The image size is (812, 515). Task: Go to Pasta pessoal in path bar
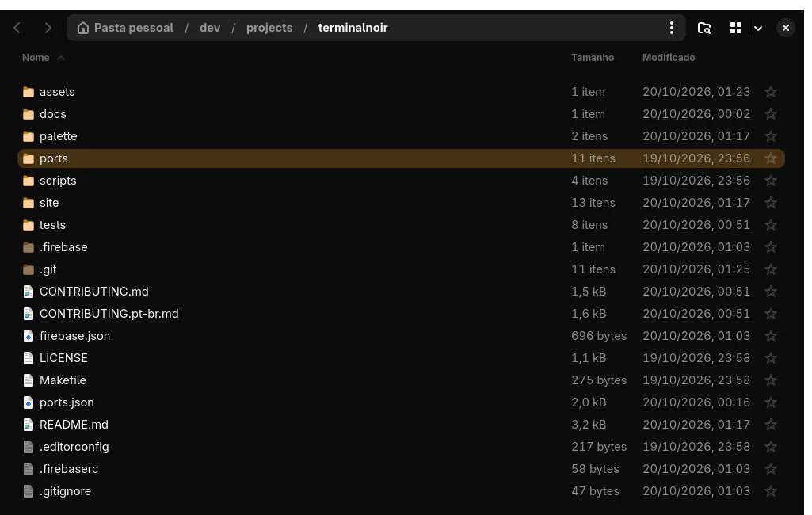coord(126,28)
